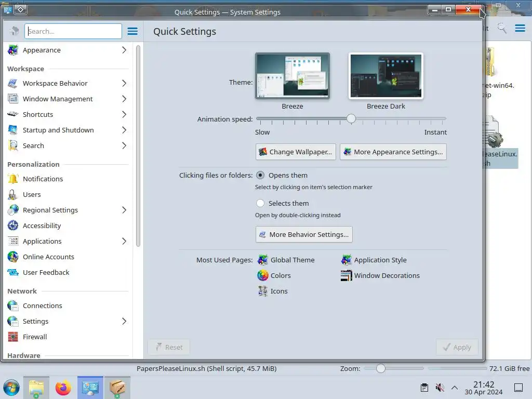This screenshot has width=532, height=399.
Task: Click the Online Accounts icon
Action: tap(13, 257)
